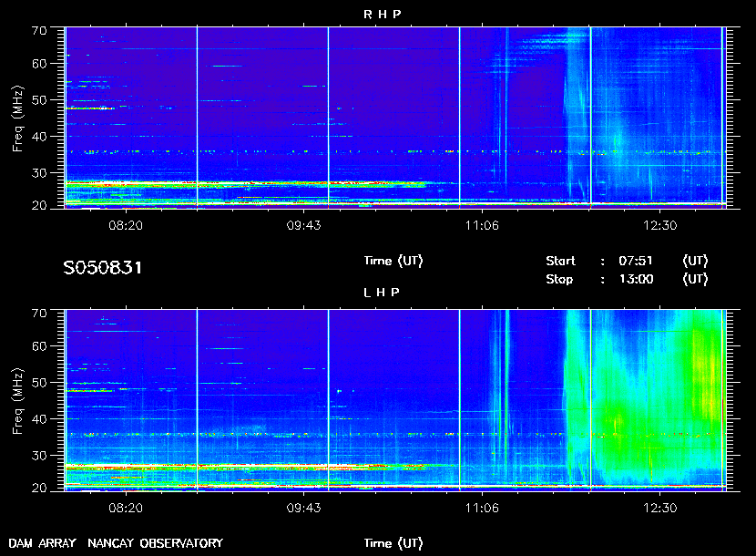Click the 60 MHz label on RHP axis
The height and width of the screenshot is (556, 756).
(39, 64)
